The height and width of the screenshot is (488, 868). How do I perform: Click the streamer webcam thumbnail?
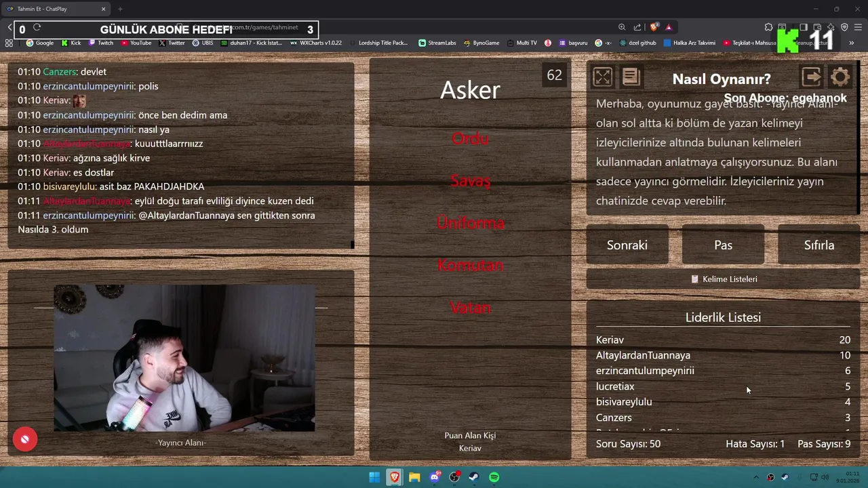click(x=184, y=358)
